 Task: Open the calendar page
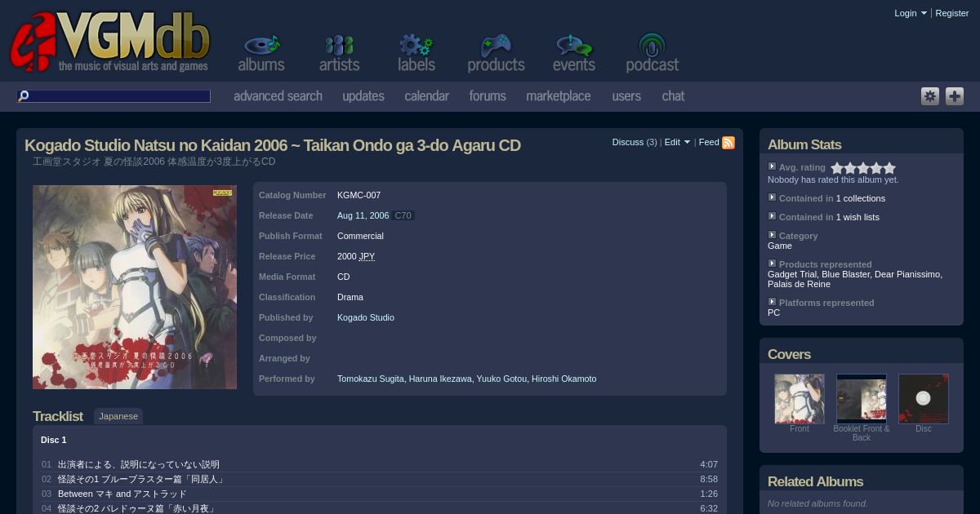coord(426,96)
